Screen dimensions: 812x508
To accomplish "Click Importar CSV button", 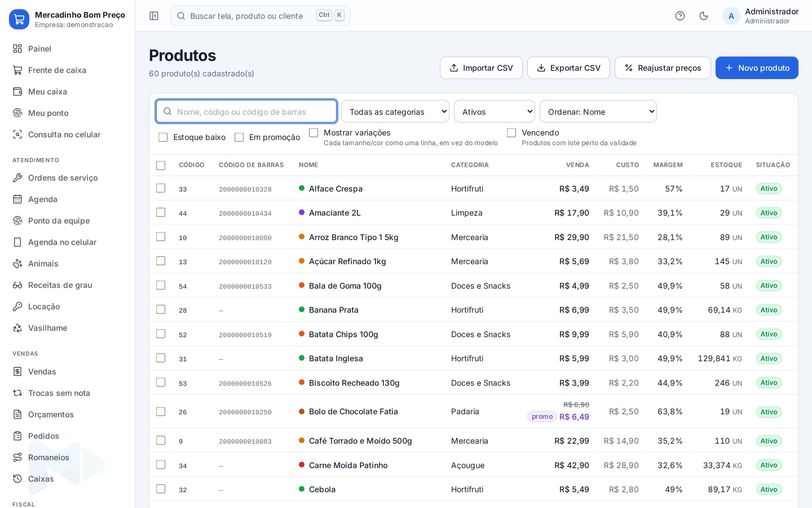I will point(481,68).
